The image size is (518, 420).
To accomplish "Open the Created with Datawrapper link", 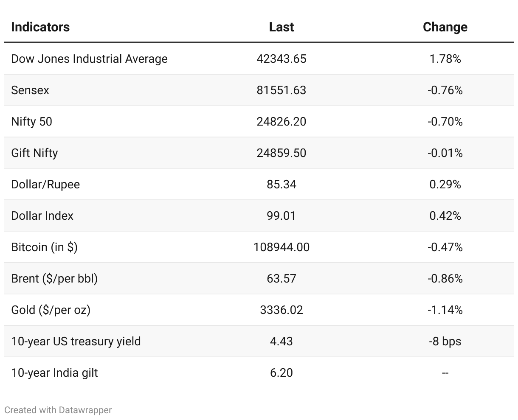I will (58, 410).
